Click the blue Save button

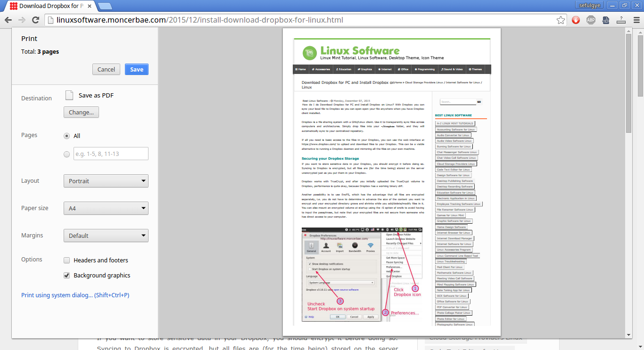136,69
